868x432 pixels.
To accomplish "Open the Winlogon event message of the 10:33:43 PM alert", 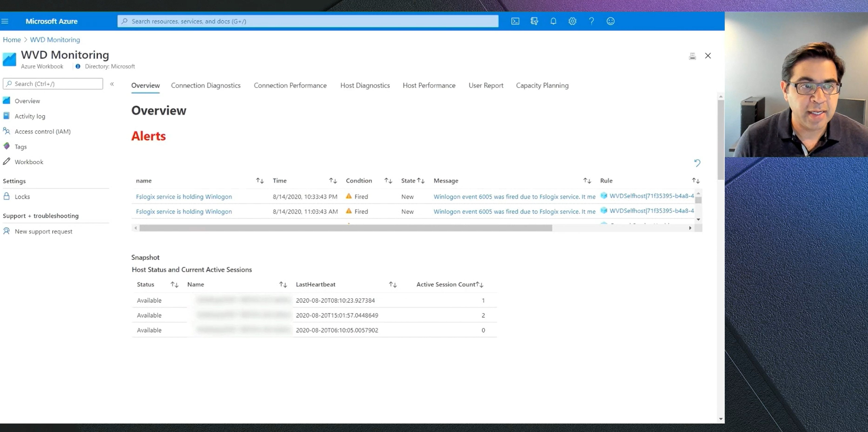I will click(515, 197).
